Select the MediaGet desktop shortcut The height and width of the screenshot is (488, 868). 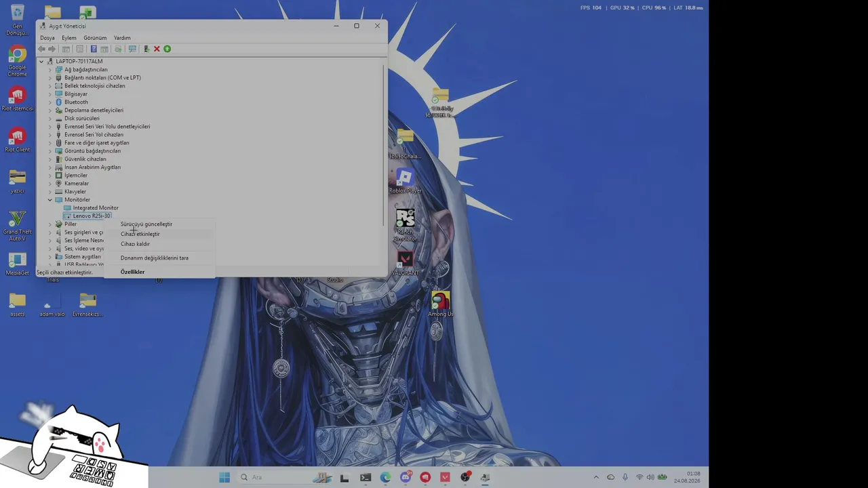(18, 264)
